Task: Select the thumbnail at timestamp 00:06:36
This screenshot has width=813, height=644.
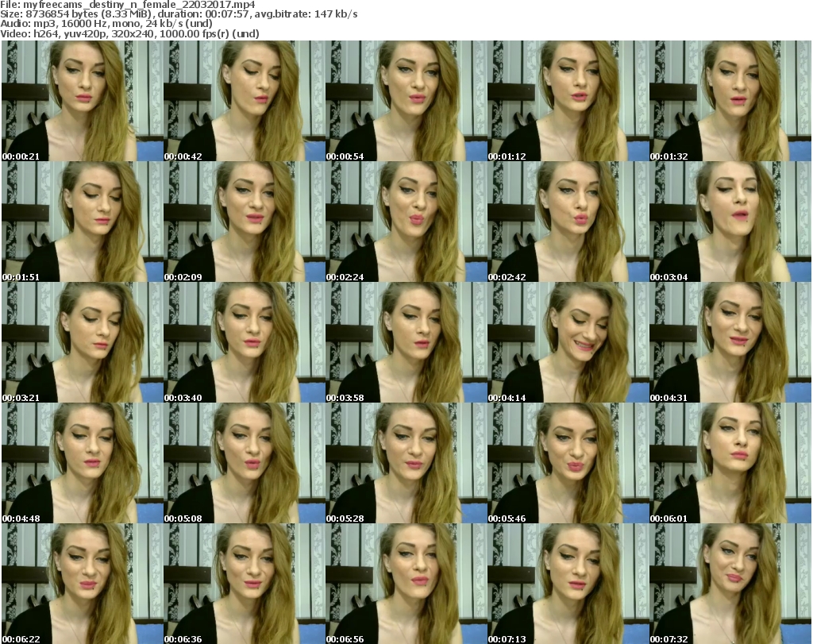Action: [245, 584]
